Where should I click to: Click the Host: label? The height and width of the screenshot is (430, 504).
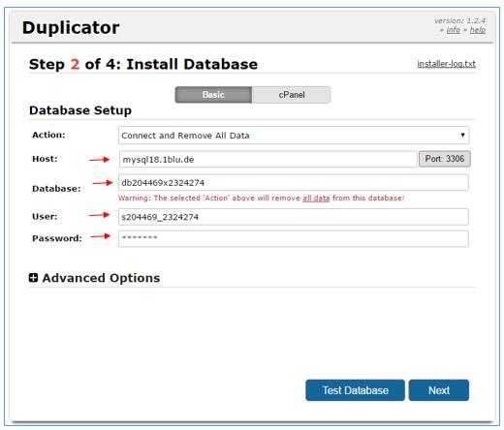[45, 159]
